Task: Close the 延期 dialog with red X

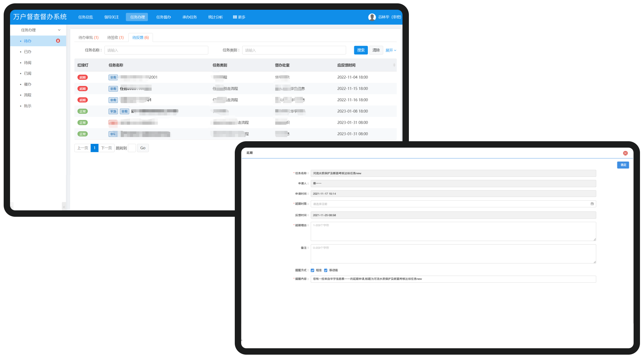Action: (625, 153)
